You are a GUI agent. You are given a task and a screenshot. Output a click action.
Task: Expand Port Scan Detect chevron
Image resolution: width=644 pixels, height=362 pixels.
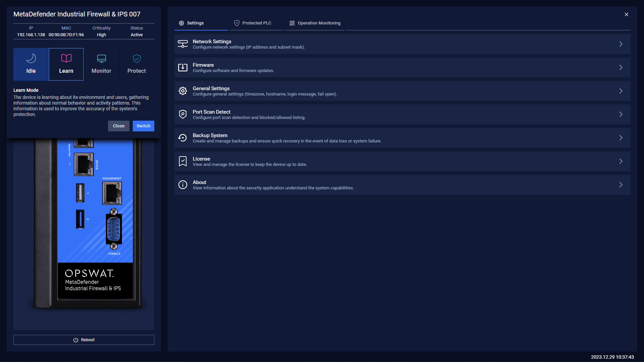click(621, 114)
